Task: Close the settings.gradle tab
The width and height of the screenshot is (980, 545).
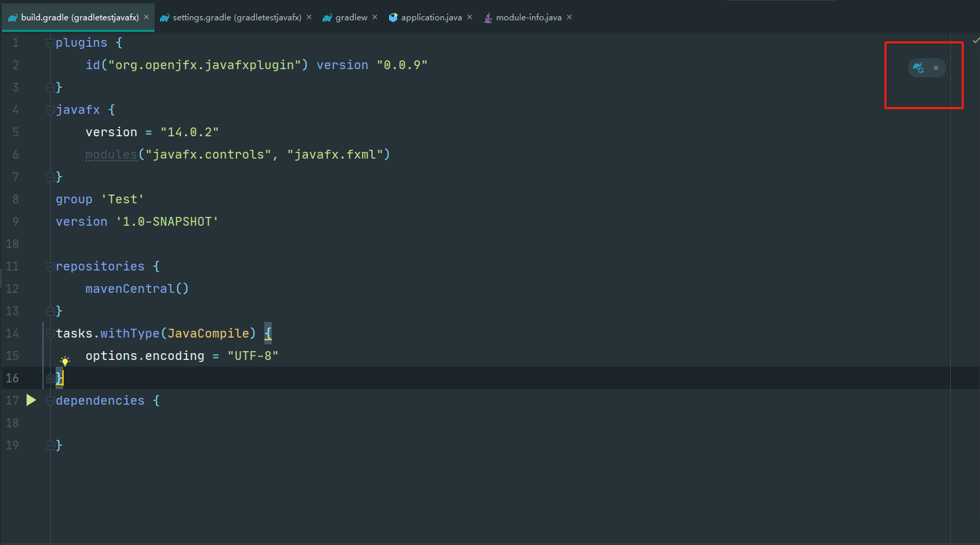Action: 309,18
